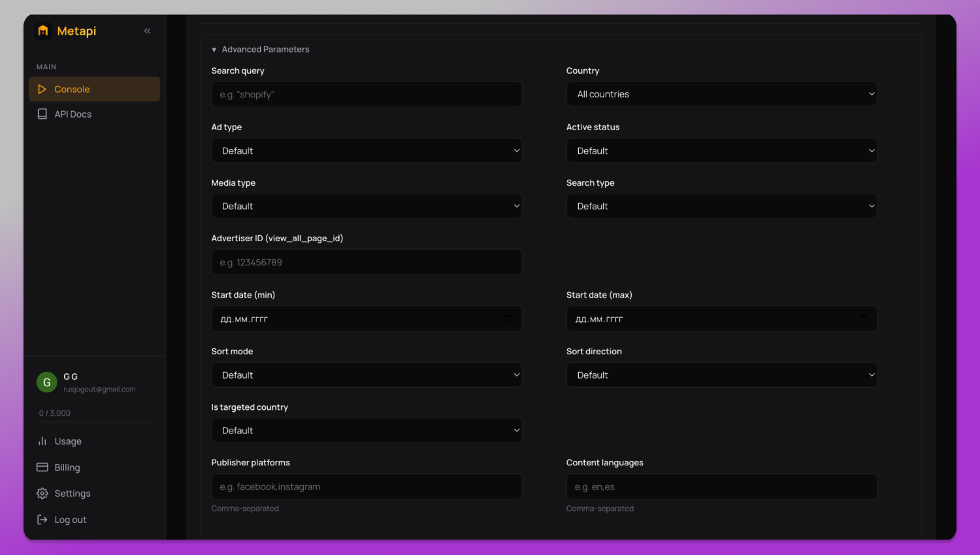Focus the Advertiser ID input field

367,262
